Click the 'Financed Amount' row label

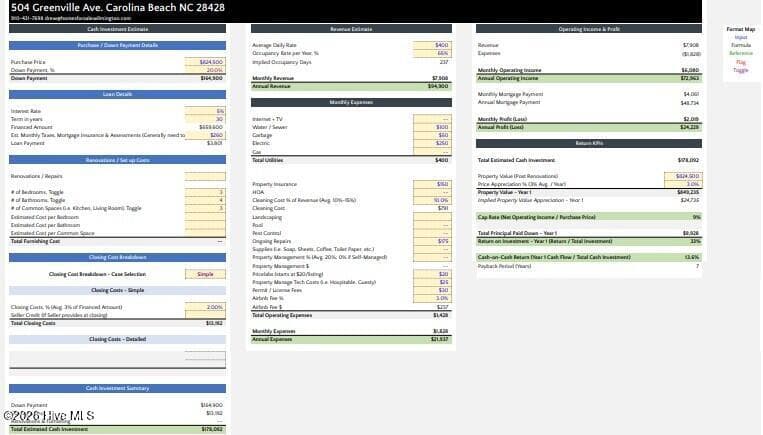click(32, 127)
